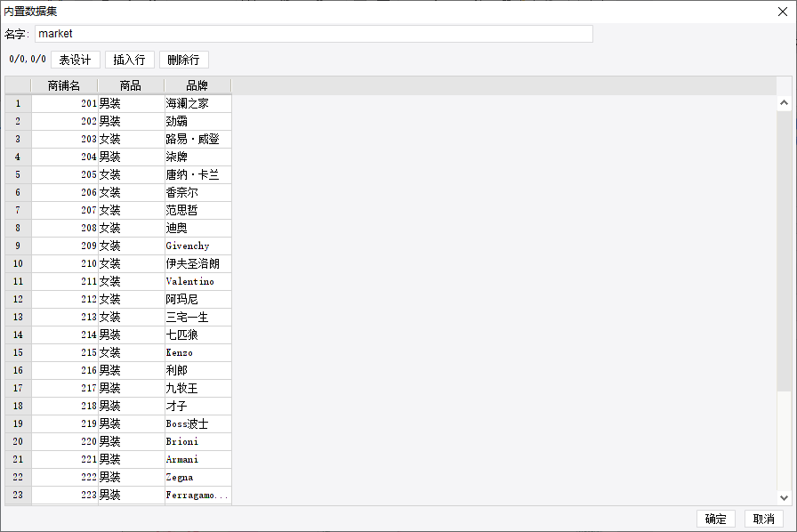Select the 商铺名 cell 205
Image resolution: width=797 pixels, height=532 pixels.
coord(65,175)
